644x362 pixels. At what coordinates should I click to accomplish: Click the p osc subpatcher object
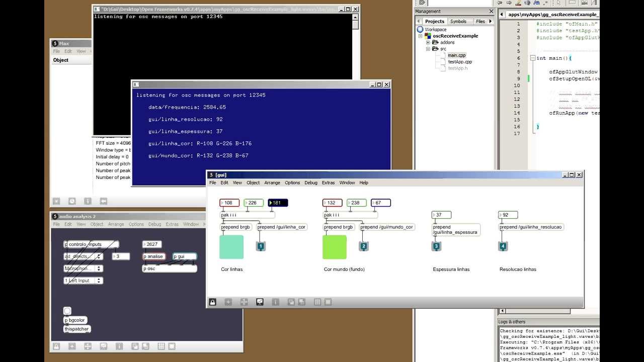point(170,268)
